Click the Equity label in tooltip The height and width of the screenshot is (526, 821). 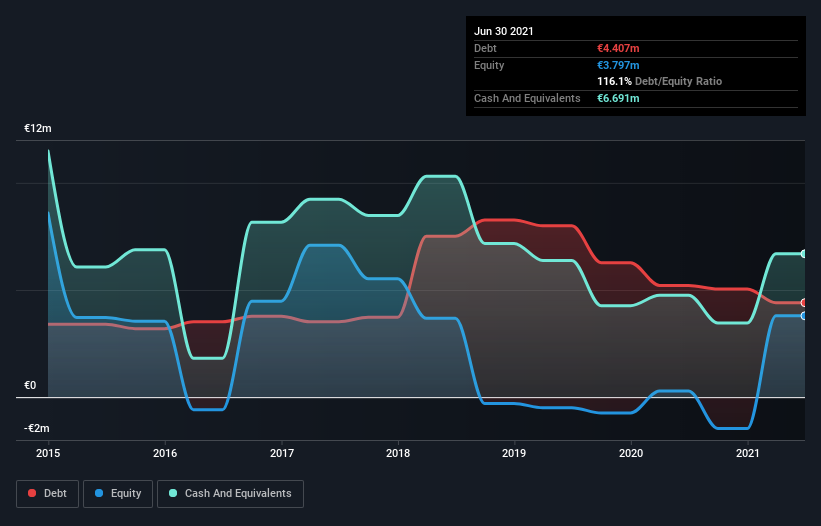point(489,65)
